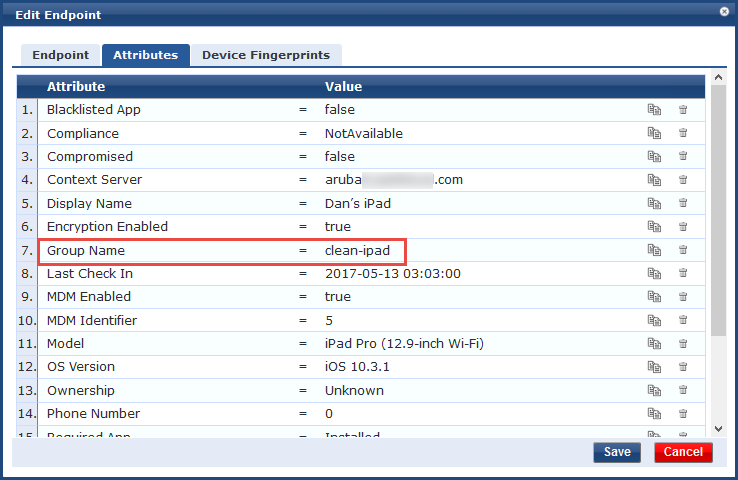Viewport: 738px width, 480px height.
Task: Copy the Group Name attribute row
Action: pos(654,250)
